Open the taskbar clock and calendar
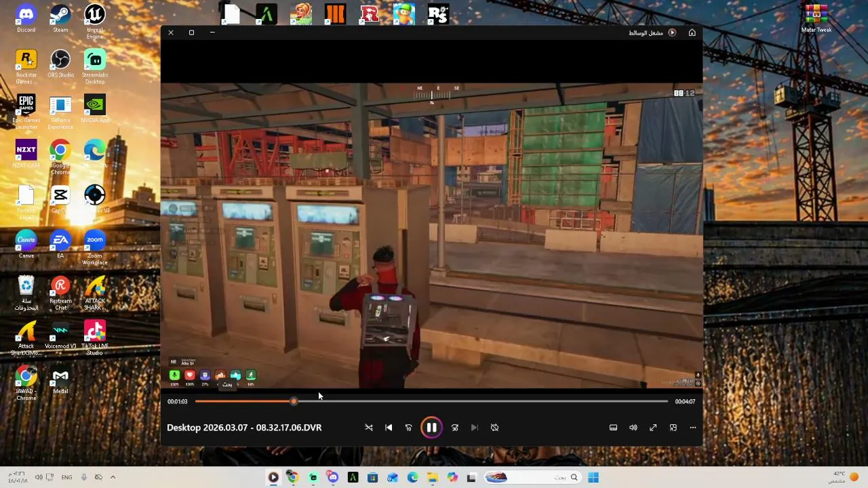The height and width of the screenshot is (488, 868). pos(19,477)
